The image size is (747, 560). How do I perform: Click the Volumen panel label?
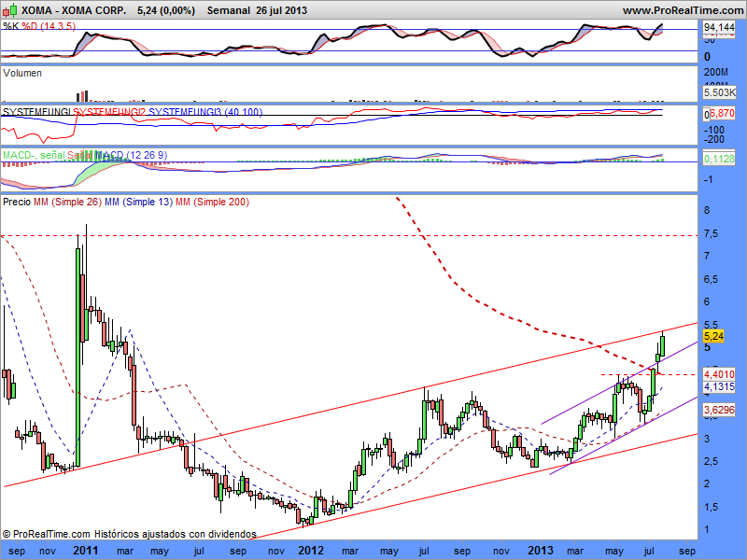click(x=22, y=73)
